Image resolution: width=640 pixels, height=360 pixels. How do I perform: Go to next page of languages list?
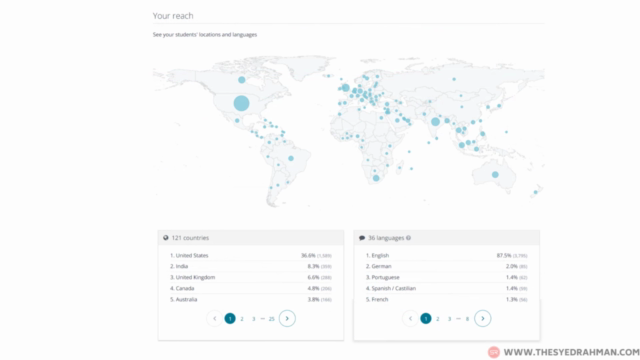tap(482, 318)
